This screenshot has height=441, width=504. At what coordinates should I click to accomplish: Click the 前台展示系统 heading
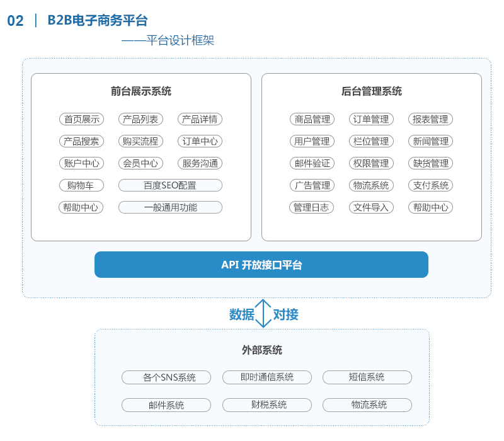click(x=140, y=91)
